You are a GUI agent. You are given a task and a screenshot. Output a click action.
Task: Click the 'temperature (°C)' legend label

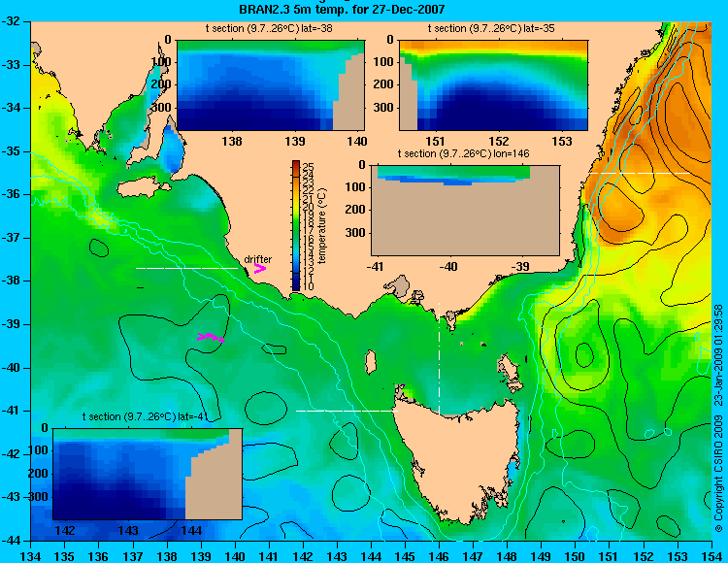coord(322,226)
